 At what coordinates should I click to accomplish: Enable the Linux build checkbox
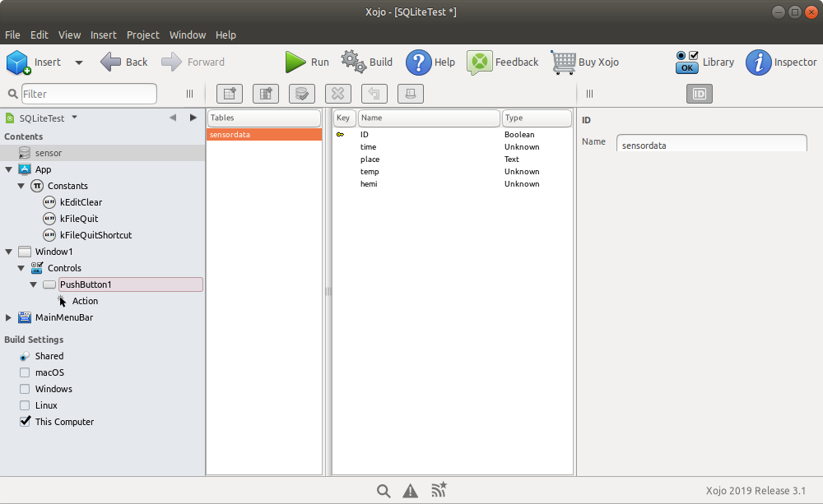pos(25,405)
